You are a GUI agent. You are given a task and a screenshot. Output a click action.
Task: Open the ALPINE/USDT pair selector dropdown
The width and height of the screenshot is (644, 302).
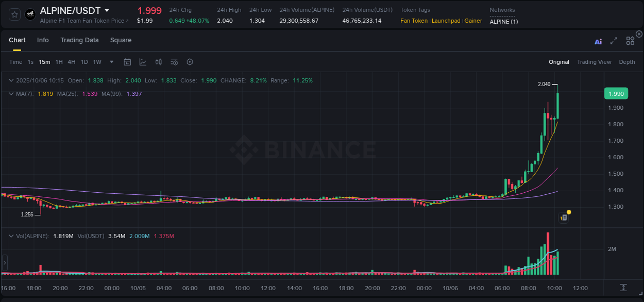pyautogui.click(x=107, y=10)
